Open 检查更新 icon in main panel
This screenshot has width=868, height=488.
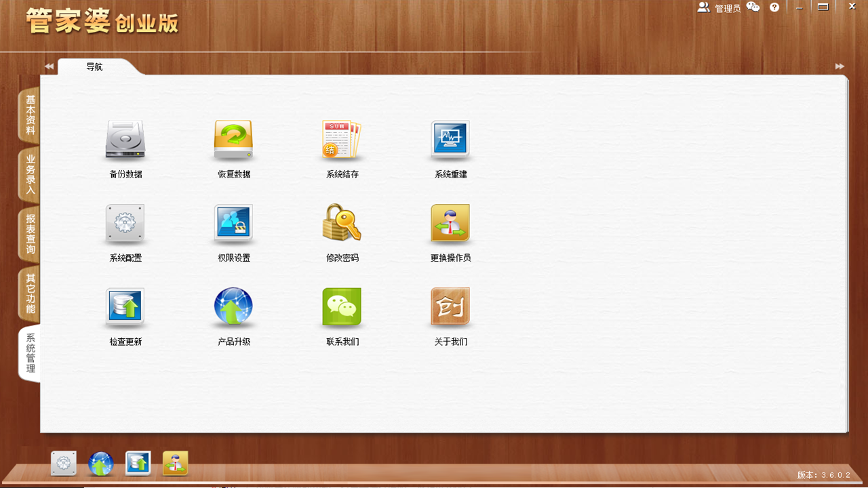pos(125,308)
